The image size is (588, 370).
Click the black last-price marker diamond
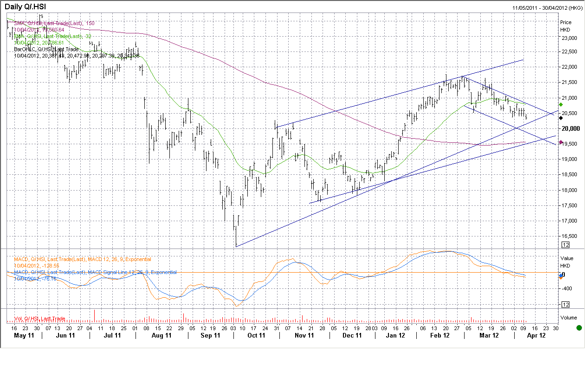point(561,118)
